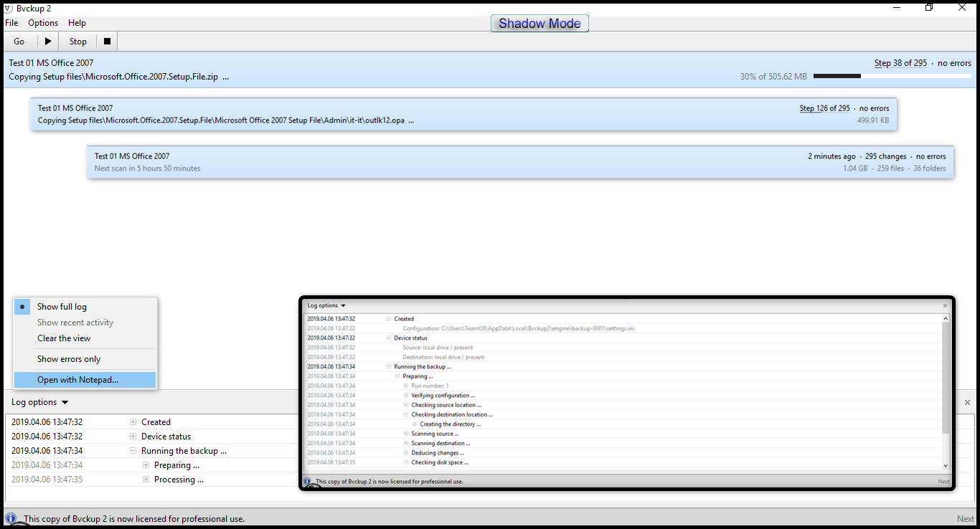Click 'Creating the directory ...' in inset log
Screen dimensions: 980x529
point(450,424)
